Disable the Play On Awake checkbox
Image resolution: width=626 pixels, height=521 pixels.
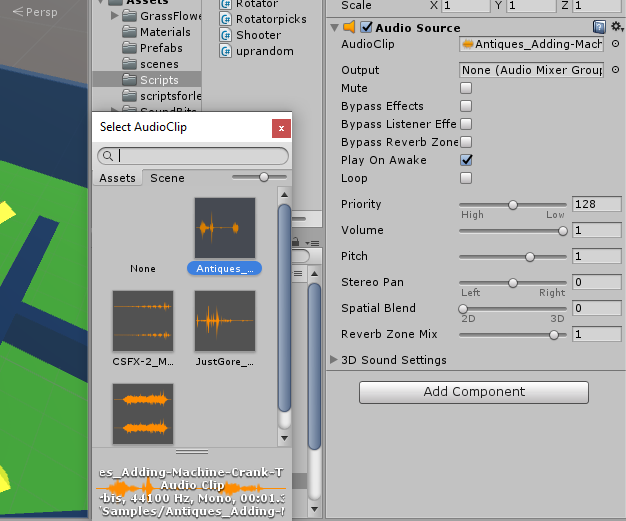466,160
